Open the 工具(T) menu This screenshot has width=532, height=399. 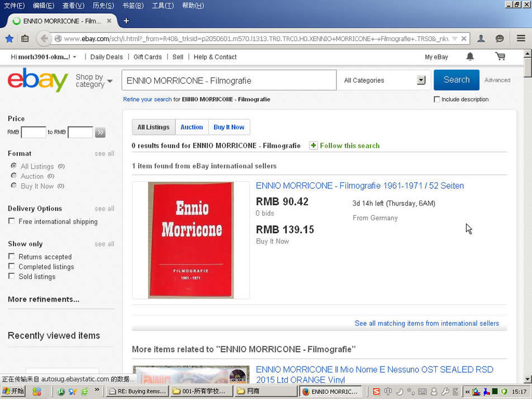(163, 6)
